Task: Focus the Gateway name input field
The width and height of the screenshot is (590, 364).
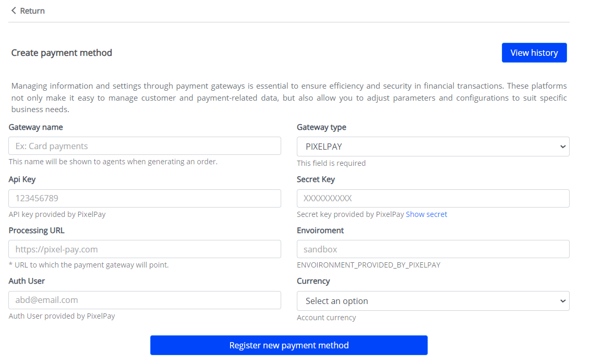Action: [145, 146]
